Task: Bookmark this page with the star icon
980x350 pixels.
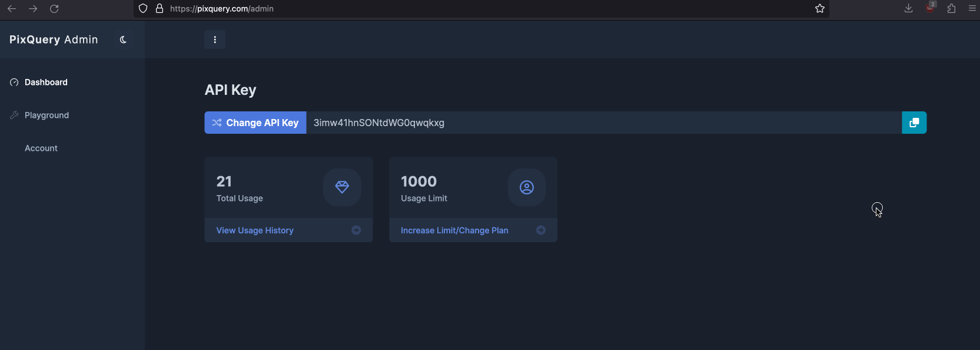Action: point(820,9)
